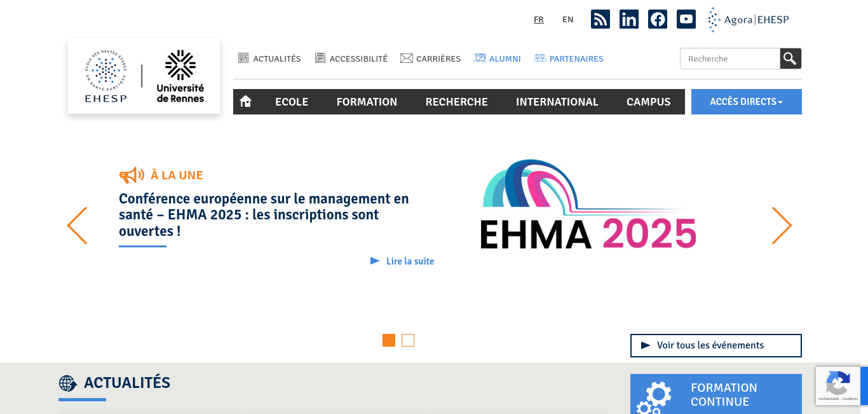
Task: Open the YouTube icon
Action: click(x=686, y=19)
